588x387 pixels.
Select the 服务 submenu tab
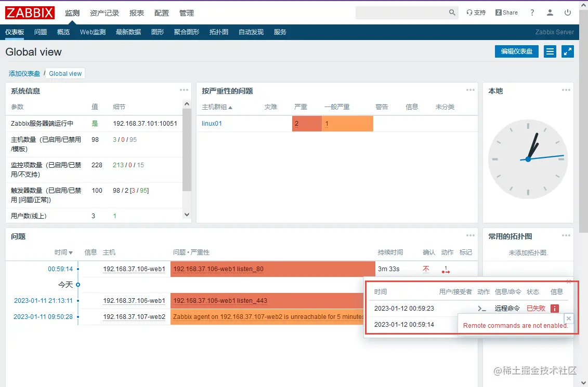tap(280, 32)
